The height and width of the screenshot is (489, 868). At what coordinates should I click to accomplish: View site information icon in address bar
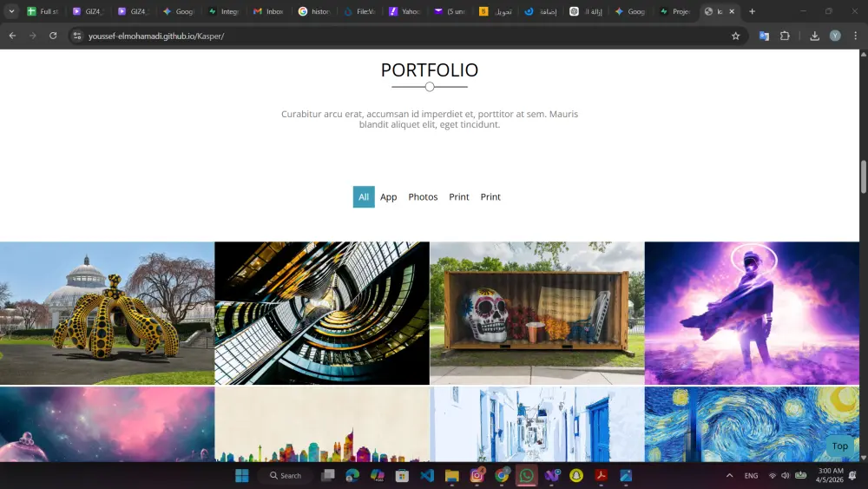(x=77, y=36)
